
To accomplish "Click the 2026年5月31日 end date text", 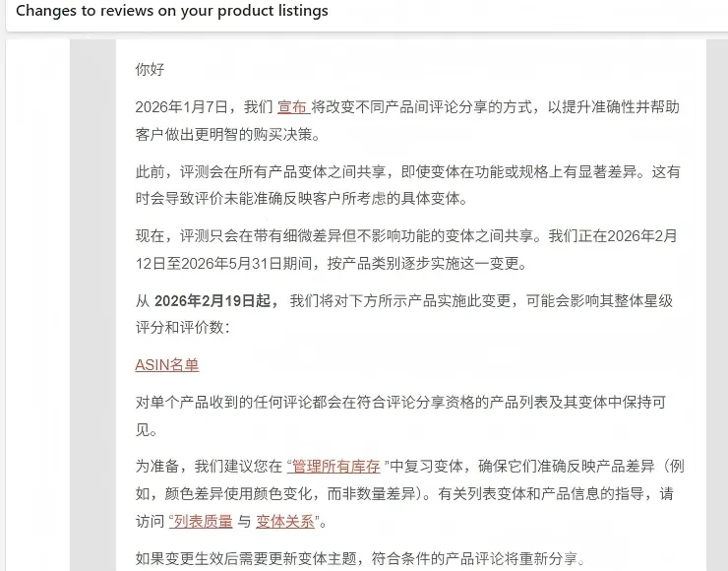I will click(268, 264).
